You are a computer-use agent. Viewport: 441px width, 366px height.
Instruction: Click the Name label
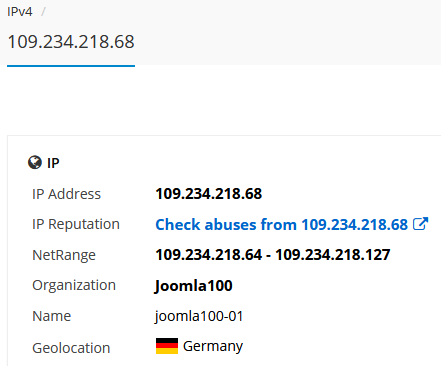(x=51, y=316)
